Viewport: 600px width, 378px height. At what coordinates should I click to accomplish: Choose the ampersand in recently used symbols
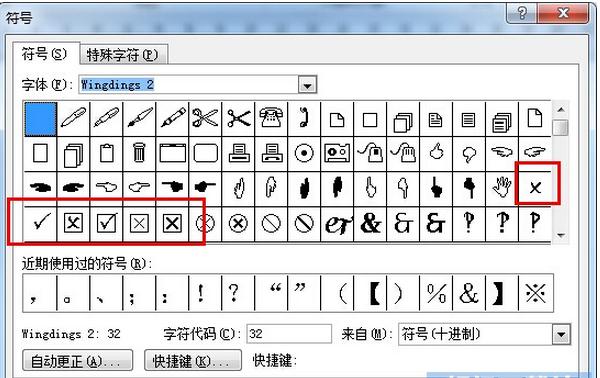(x=469, y=293)
